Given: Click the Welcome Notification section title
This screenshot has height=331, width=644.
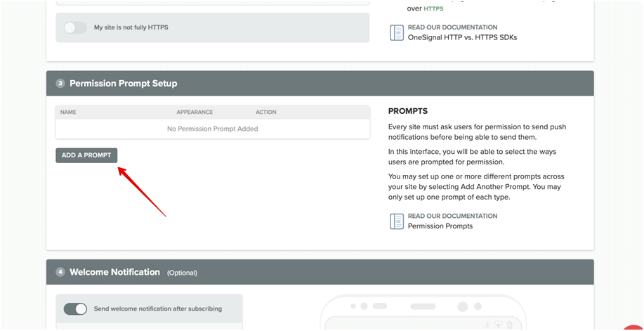Looking at the screenshot, I should coord(114,272).
